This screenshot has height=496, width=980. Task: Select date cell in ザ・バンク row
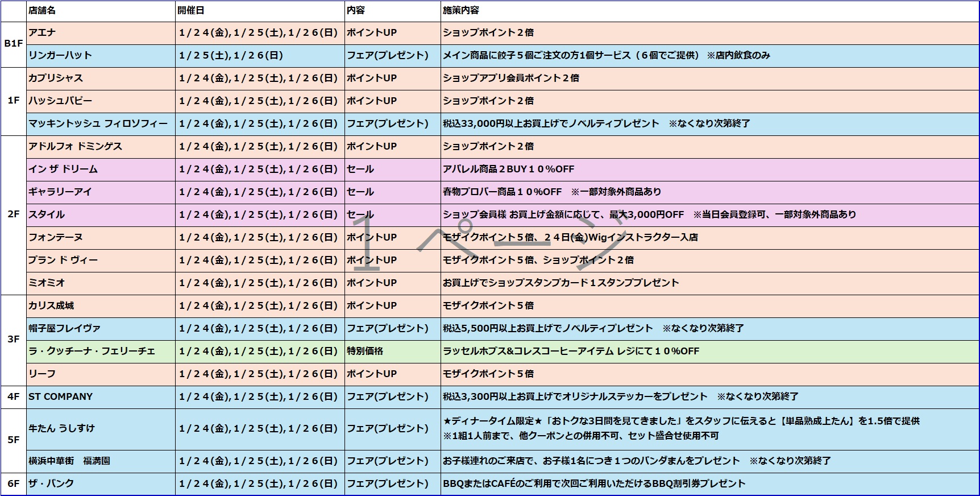click(260, 484)
